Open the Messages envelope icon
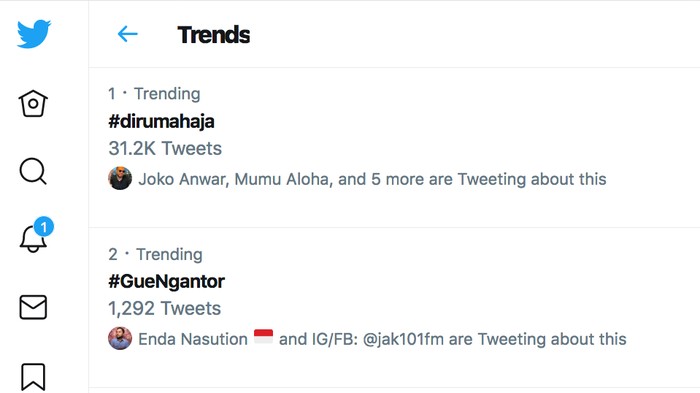The image size is (700, 393). 33,307
